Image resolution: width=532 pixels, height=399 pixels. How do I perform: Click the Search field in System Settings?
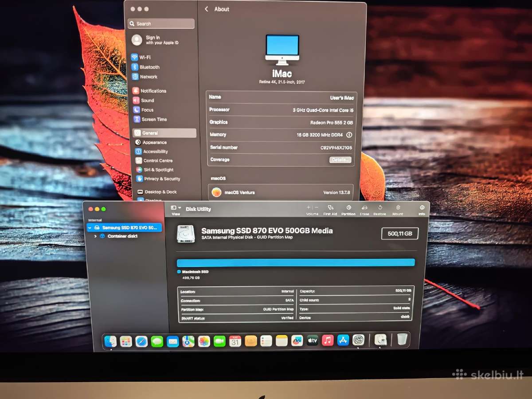coord(161,23)
